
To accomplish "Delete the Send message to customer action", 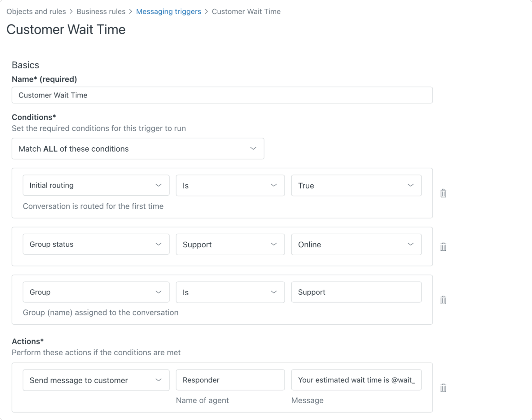I will coord(443,387).
